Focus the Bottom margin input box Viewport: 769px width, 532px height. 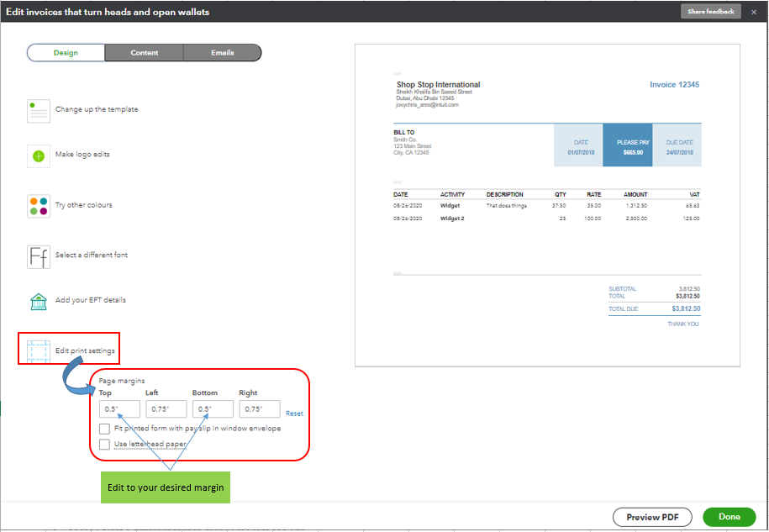point(213,409)
